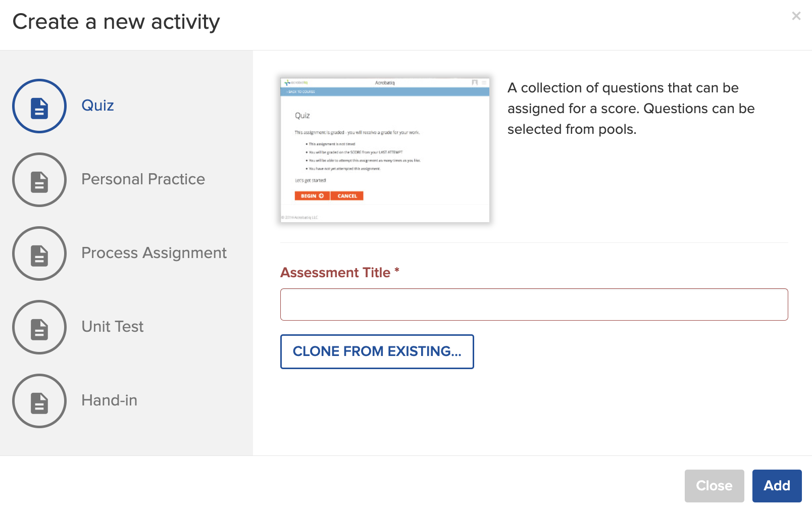Click the Add button
Screen dimensions: 812x511
click(x=777, y=486)
